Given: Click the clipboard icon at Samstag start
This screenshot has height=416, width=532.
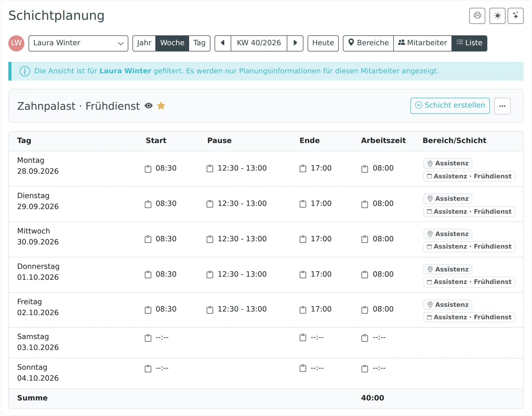Looking at the screenshot, I should click(x=148, y=338).
